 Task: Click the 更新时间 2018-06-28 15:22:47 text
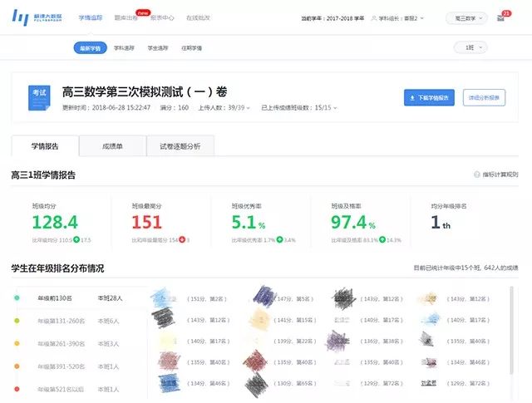[106, 107]
